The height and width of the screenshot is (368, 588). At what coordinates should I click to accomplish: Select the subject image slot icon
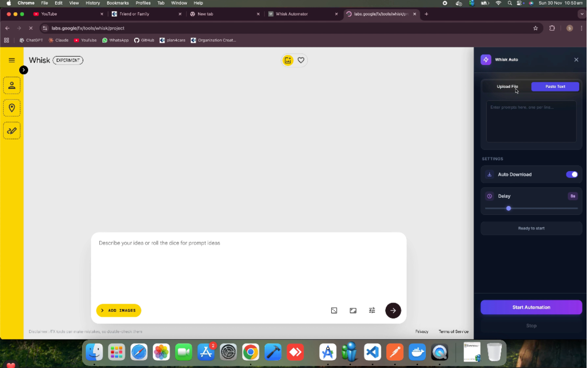click(x=11, y=85)
